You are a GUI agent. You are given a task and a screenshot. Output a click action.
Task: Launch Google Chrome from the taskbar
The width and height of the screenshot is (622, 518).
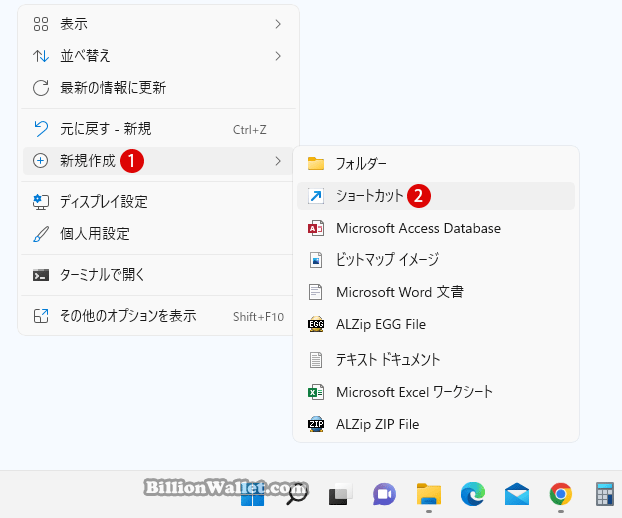(561, 494)
